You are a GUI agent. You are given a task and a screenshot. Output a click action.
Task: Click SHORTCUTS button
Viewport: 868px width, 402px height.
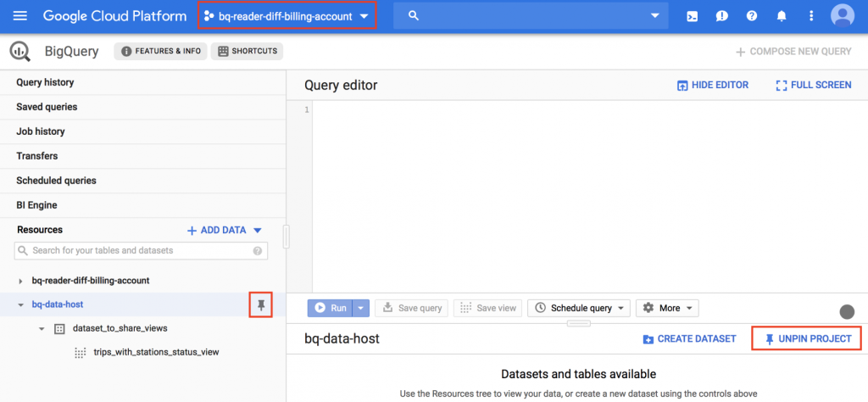point(247,51)
